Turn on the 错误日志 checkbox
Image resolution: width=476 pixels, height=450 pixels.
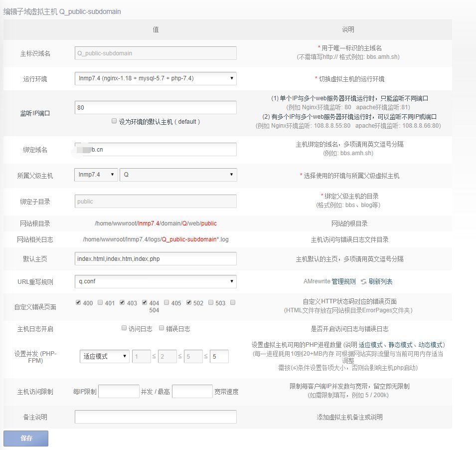coord(161,328)
